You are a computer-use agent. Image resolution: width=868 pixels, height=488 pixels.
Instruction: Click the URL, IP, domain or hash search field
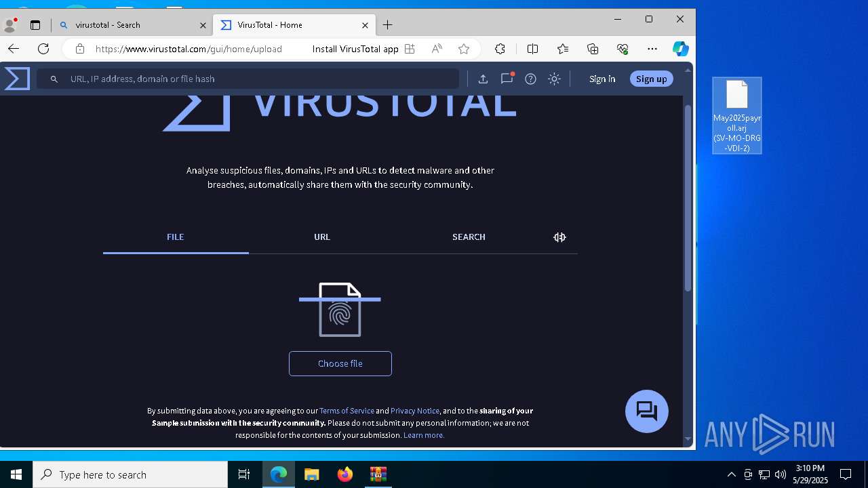248,79
